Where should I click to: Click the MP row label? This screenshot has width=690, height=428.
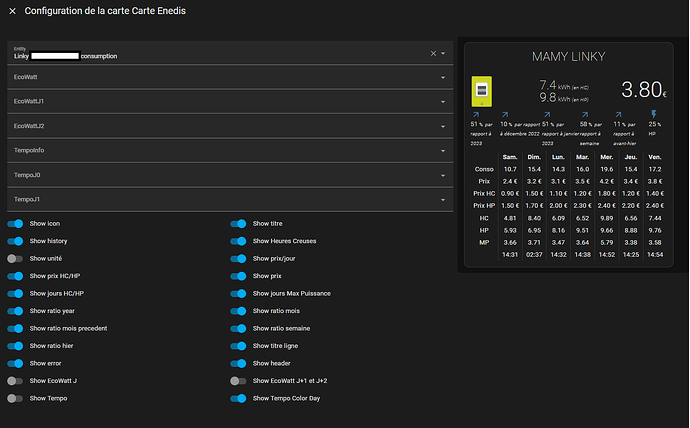[484, 242]
